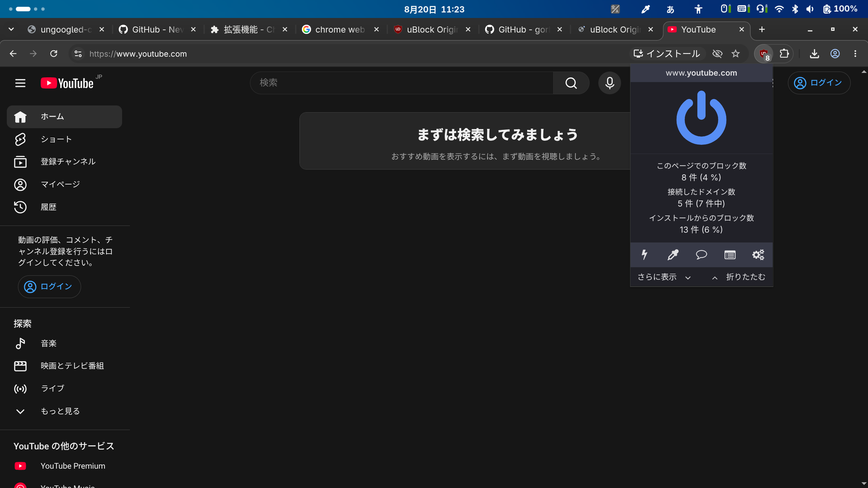Click the top-right ログイン button
This screenshot has width=868, height=488.
point(819,83)
